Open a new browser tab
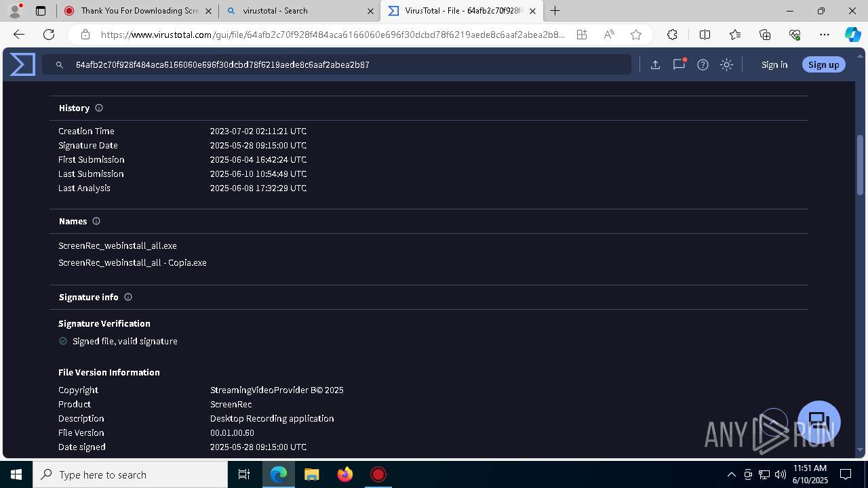Viewport: 868px width, 488px height. pos(555,11)
